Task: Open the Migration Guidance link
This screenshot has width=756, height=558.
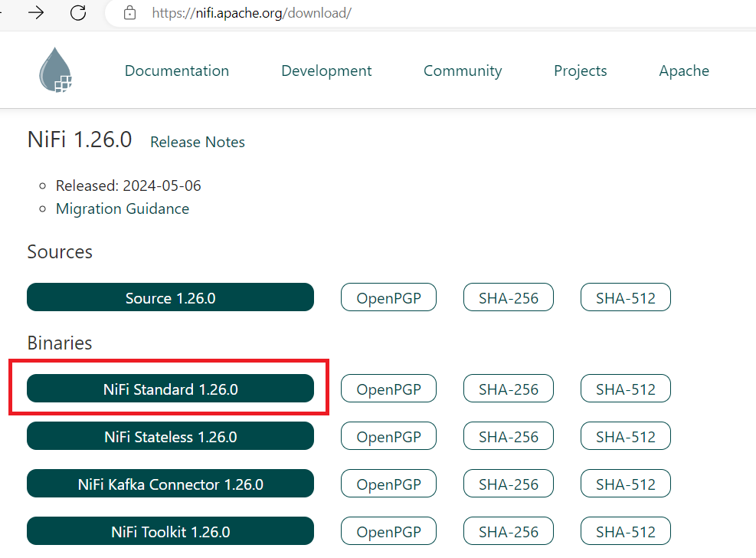Action: click(x=123, y=208)
